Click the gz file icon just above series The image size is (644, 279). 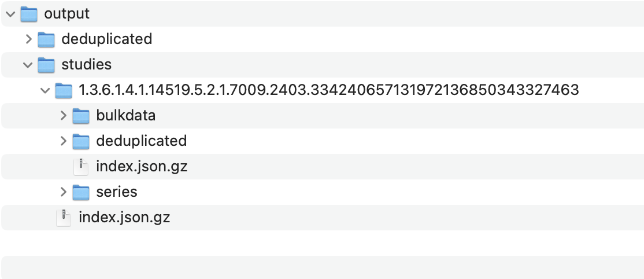(80, 167)
